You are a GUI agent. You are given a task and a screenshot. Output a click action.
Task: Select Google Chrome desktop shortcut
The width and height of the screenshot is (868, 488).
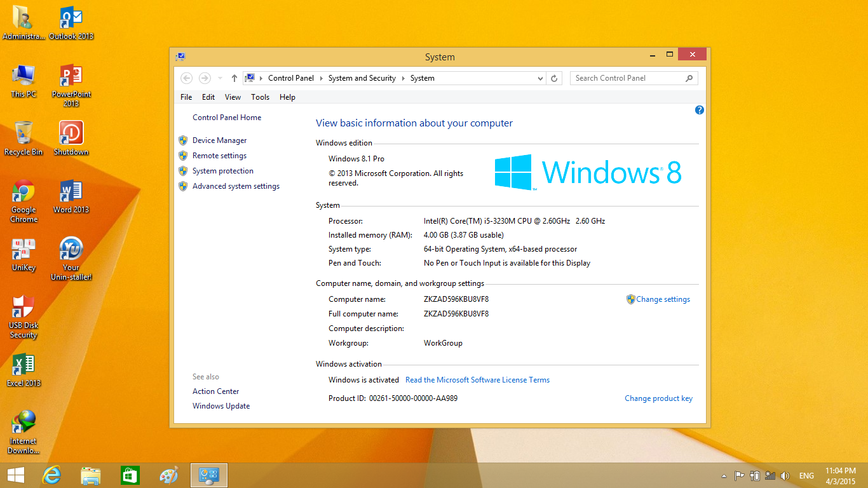(24, 201)
